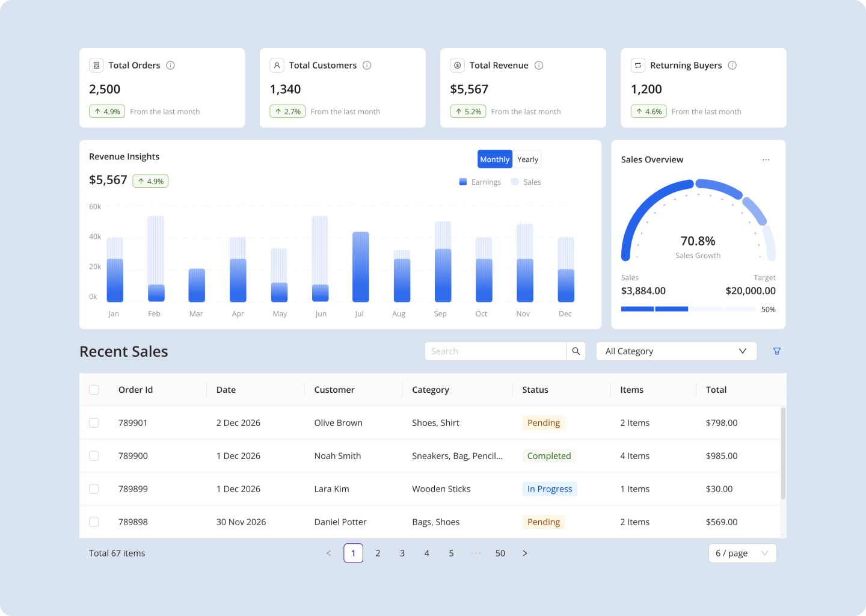Viewport: 866px width, 616px height.
Task: Check the checkbox for order 789901
Action: coord(94,422)
